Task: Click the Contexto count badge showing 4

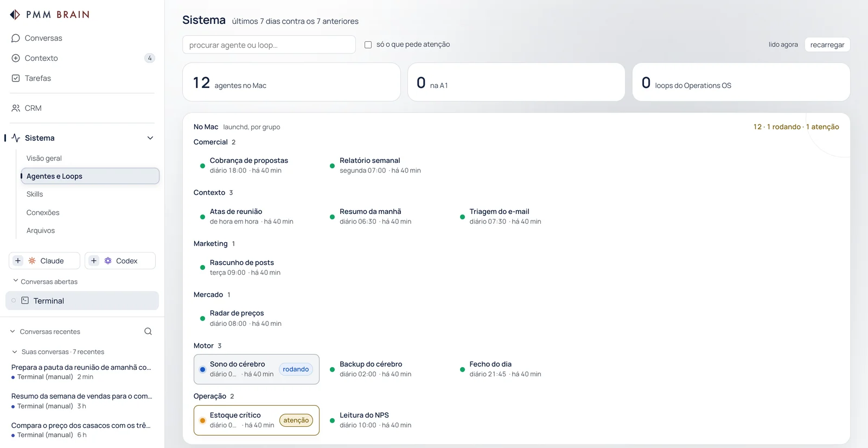Action: [150, 58]
